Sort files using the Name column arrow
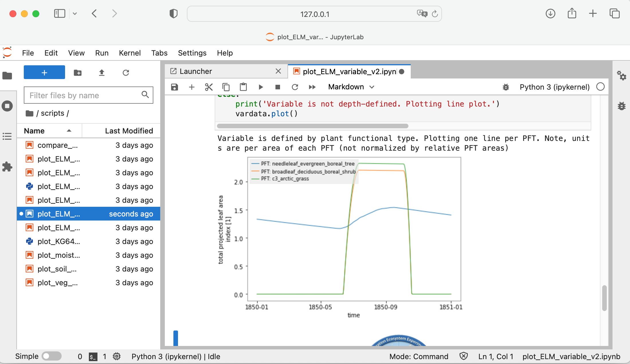The width and height of the screenshot is (630, 364). (69, 131)
